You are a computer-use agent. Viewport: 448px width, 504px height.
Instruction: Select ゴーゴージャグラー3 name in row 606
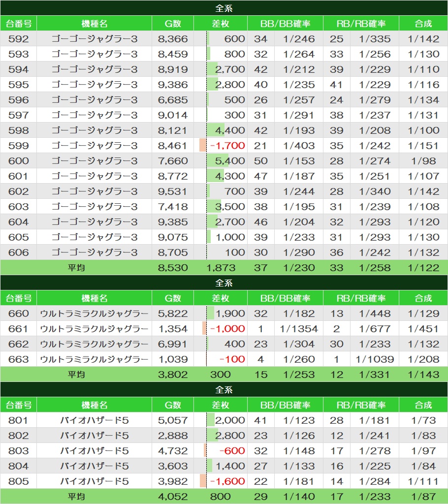[x=94, y=252]
